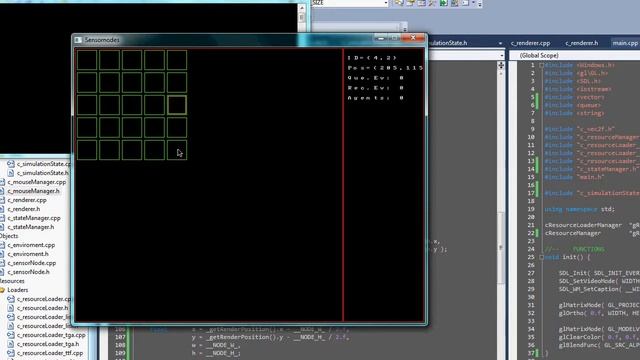Select c_enviroment.cpp in Solution Explorer
The height and width of the screenshot is (360, 640).
point(31,245)
